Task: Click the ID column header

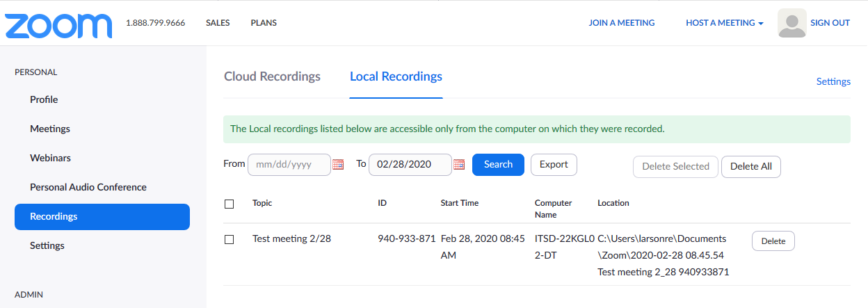Action: point(382,203)
